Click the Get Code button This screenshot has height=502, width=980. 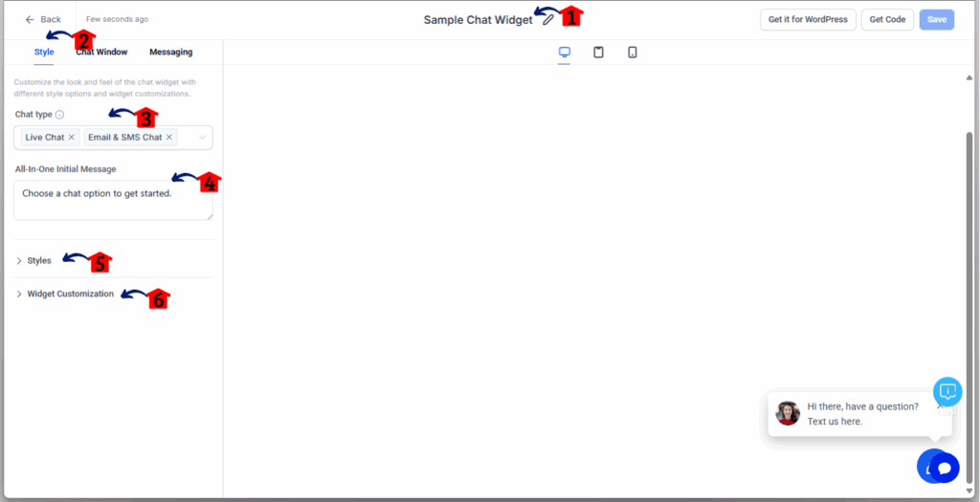[x=887, y=19]
